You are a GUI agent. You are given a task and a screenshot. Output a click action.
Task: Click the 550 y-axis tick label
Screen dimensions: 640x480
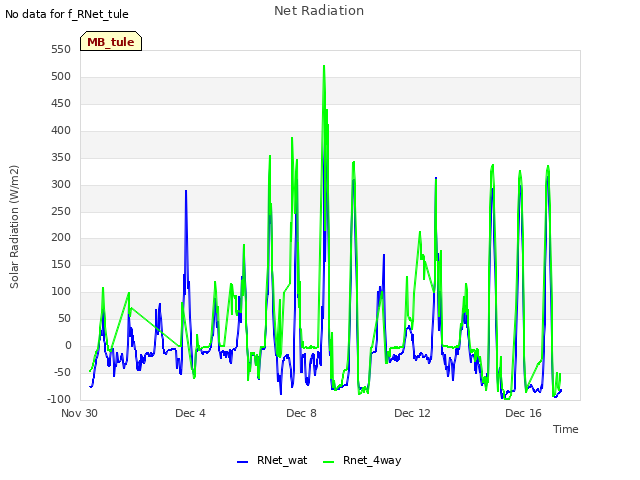61,49
